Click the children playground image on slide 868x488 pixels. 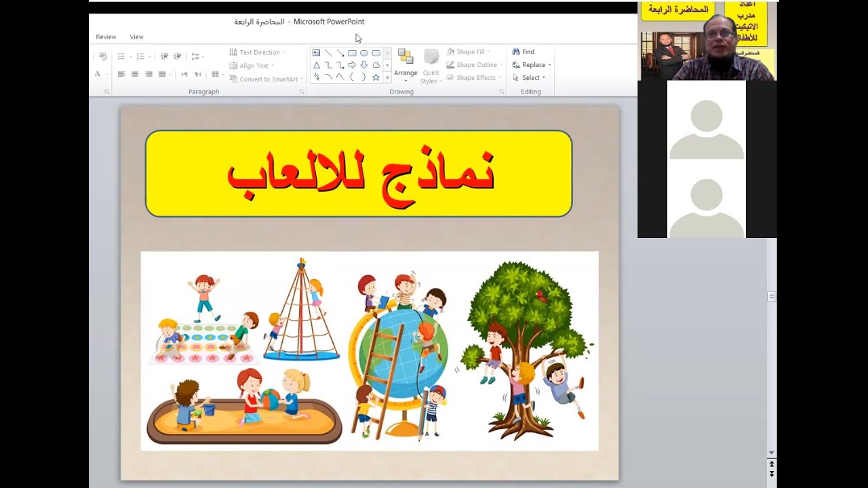pyautogui.click(x=370, y=351)
